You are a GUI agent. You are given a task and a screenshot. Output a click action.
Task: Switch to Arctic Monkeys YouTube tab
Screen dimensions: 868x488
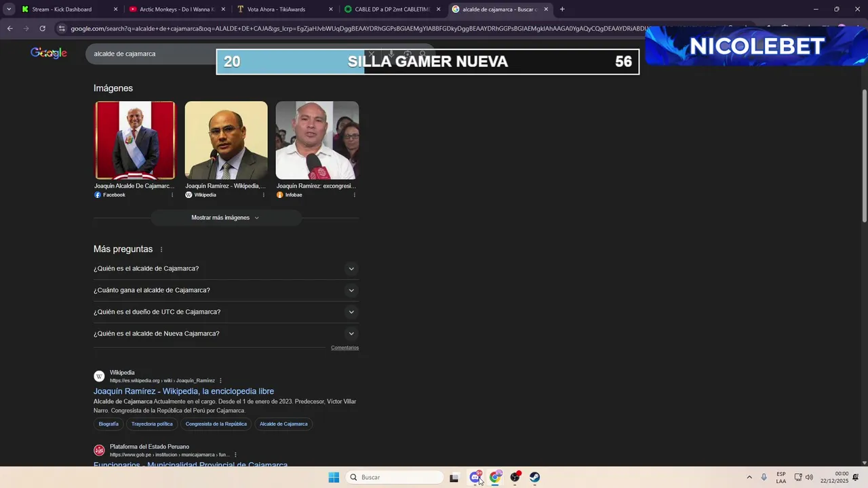point(177,9)
